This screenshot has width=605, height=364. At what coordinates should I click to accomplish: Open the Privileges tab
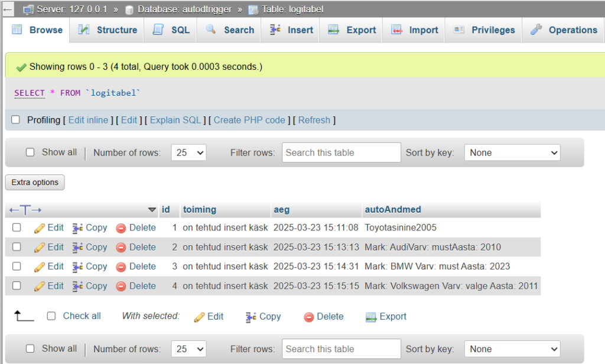(484, 30)
